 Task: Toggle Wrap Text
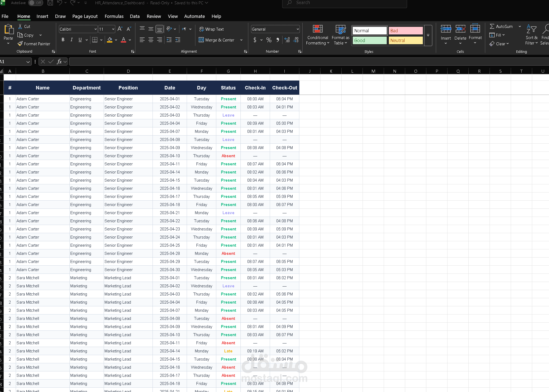[x=211, y=29]
